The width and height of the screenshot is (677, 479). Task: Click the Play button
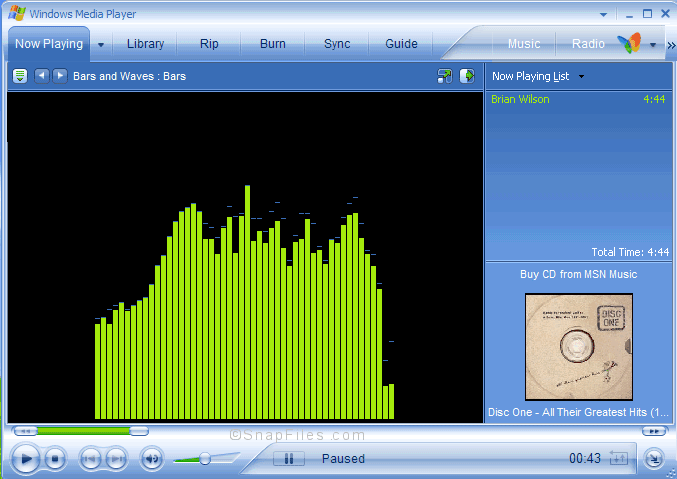(x=25, y=458)
